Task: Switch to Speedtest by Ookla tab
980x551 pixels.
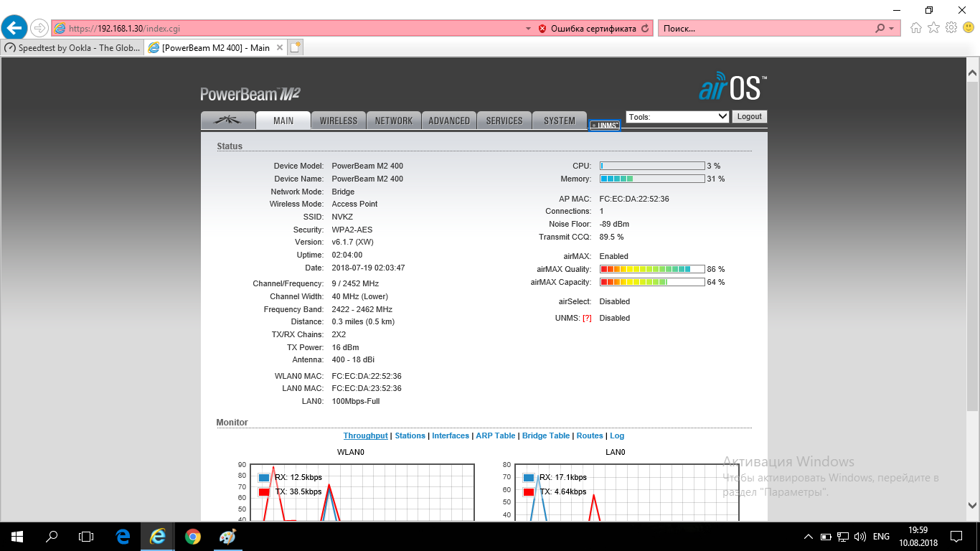Action: tap(72, 48)
